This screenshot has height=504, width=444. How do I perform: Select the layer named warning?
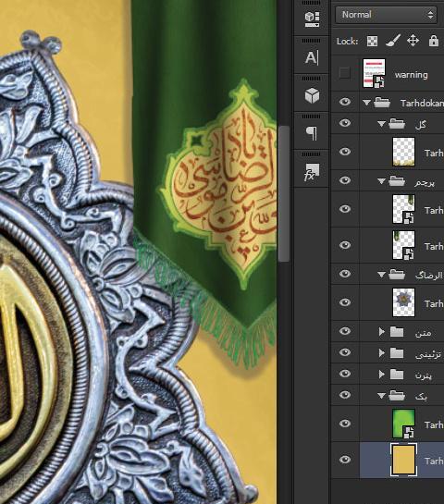[x=412, y=75]
